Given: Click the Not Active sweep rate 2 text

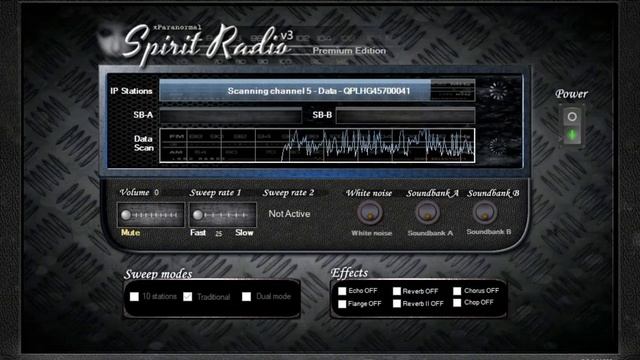Looking at the screenshot, I should [289, 214].
